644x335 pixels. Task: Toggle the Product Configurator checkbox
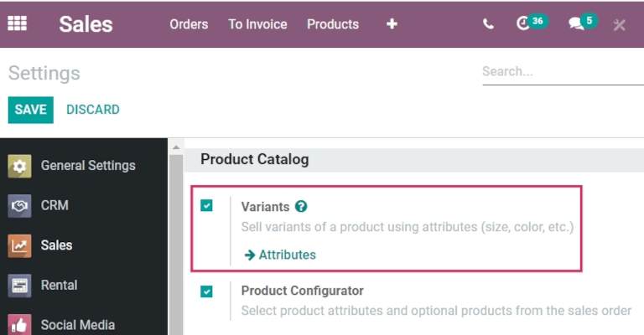point(207,291)
